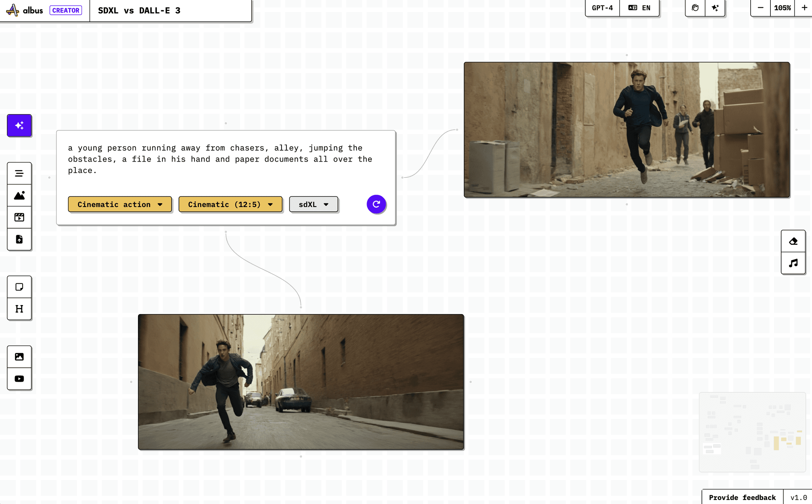Click the GPT-4 model selector
The image size is (812, 504).
pos(602,8)
